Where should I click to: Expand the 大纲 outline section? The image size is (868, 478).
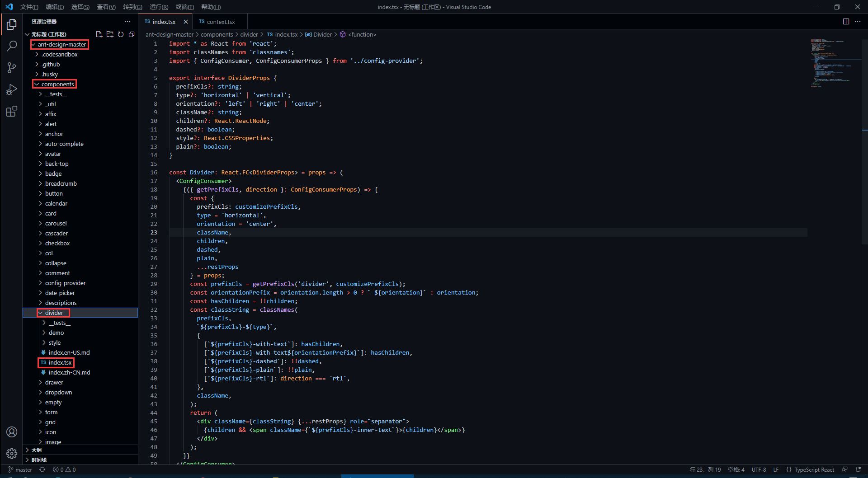(37, 450)
